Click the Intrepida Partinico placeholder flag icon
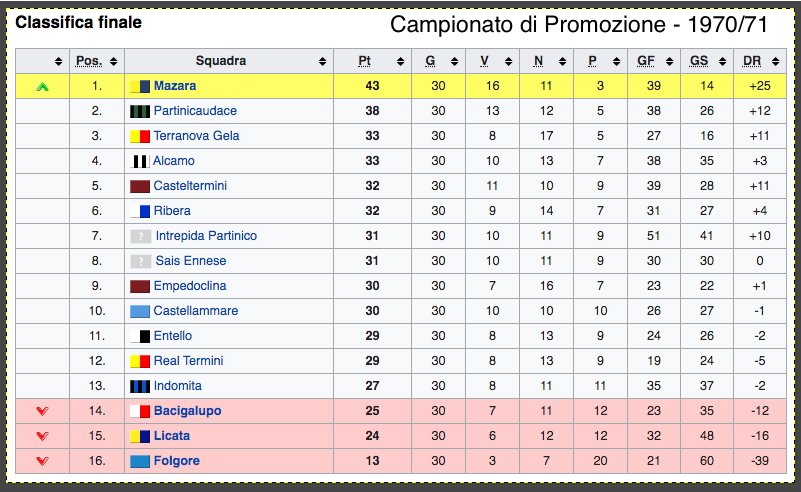This screenshot has height=492, width=801. point(141,236)
